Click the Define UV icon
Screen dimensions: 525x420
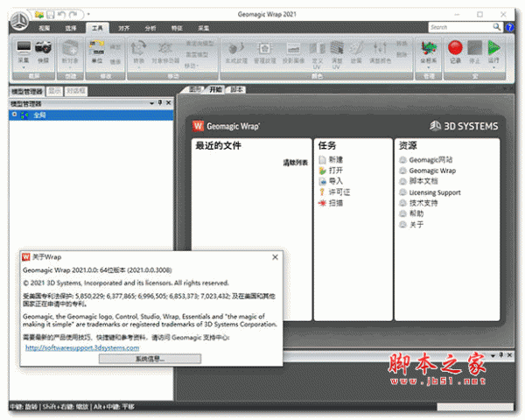(317, 48)
